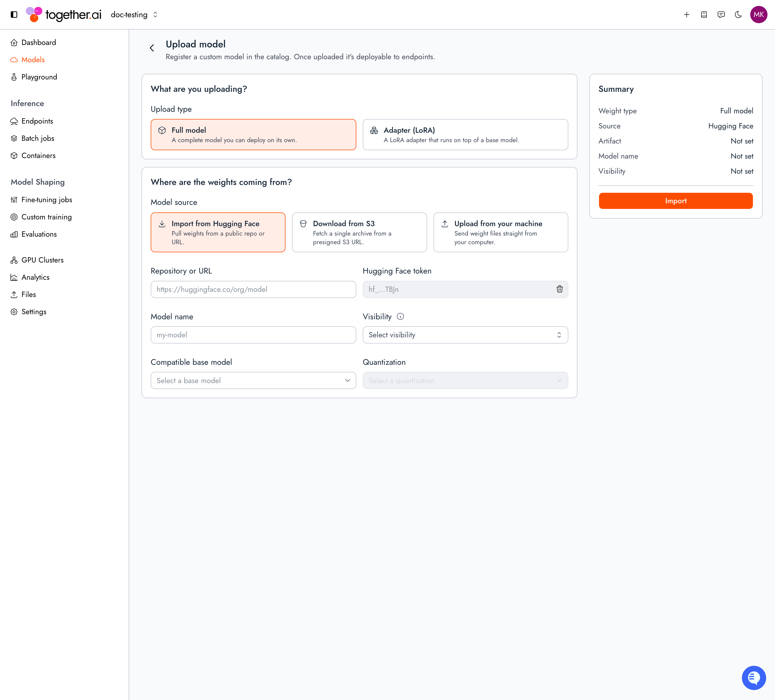Select the Full model upload type

click(x=253, y=135)
